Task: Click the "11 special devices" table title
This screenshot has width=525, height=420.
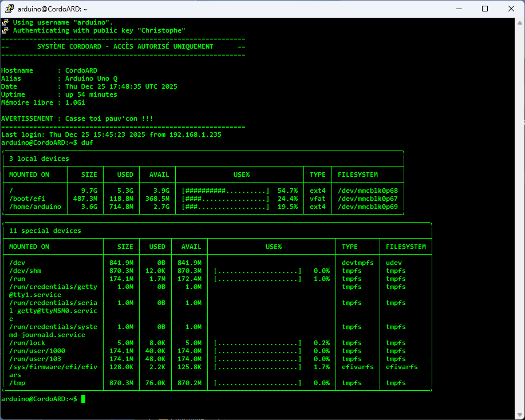Action: pos(45,231)
